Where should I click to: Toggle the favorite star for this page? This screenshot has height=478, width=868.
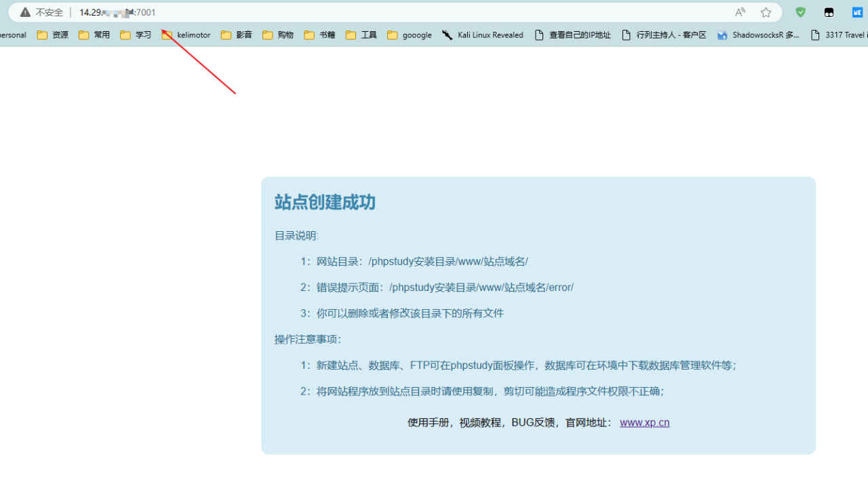[x=766, y=12]
